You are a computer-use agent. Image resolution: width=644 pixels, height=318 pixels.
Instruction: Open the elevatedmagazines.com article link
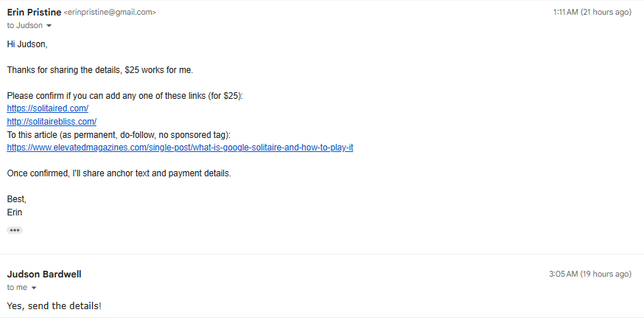point(180,148)
